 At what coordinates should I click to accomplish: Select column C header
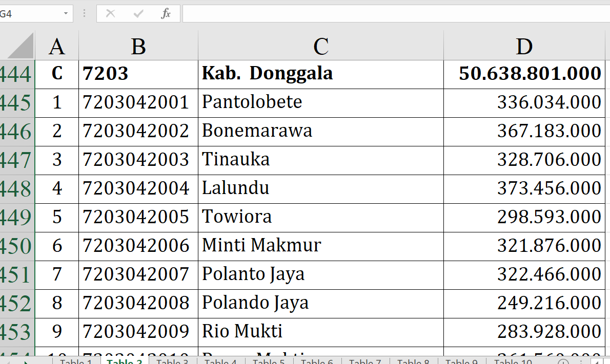pos(320,47)
